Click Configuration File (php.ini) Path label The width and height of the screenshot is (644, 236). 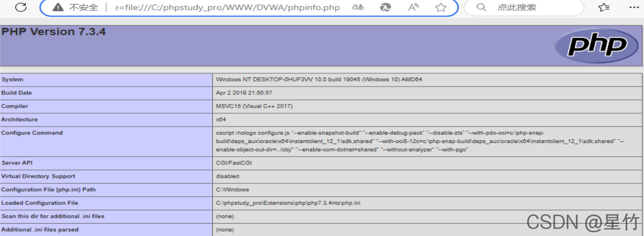[x=48, y=190]
